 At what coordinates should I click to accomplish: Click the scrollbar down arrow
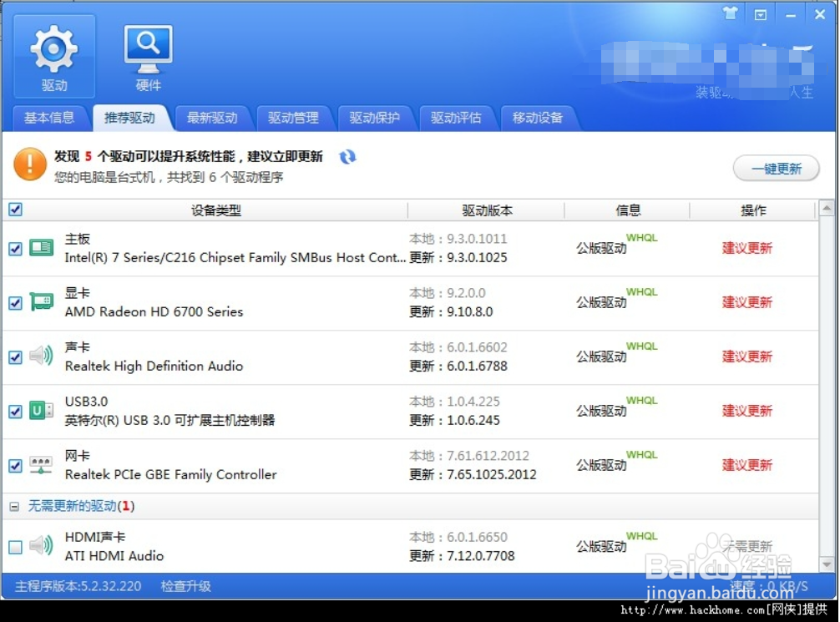827,564
